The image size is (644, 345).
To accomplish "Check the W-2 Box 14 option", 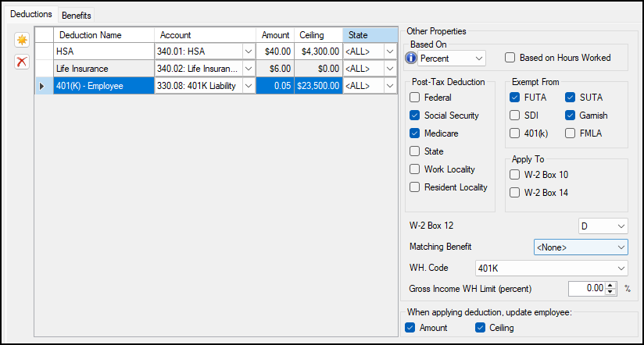I will point(514,192).
